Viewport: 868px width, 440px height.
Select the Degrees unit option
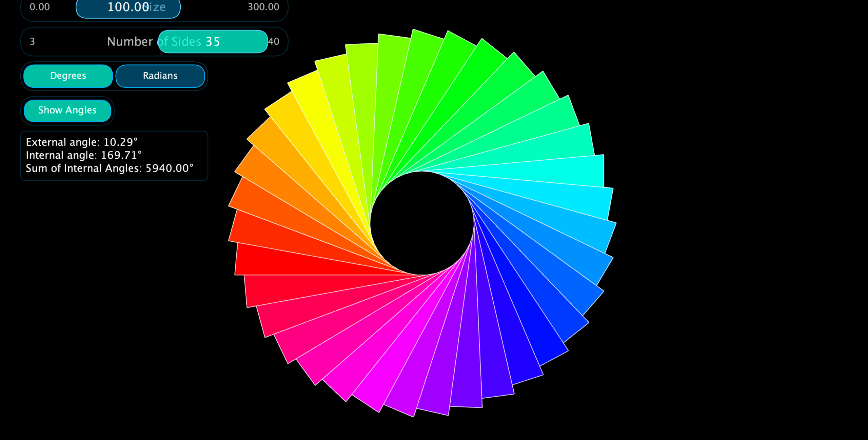coord(67,76)
